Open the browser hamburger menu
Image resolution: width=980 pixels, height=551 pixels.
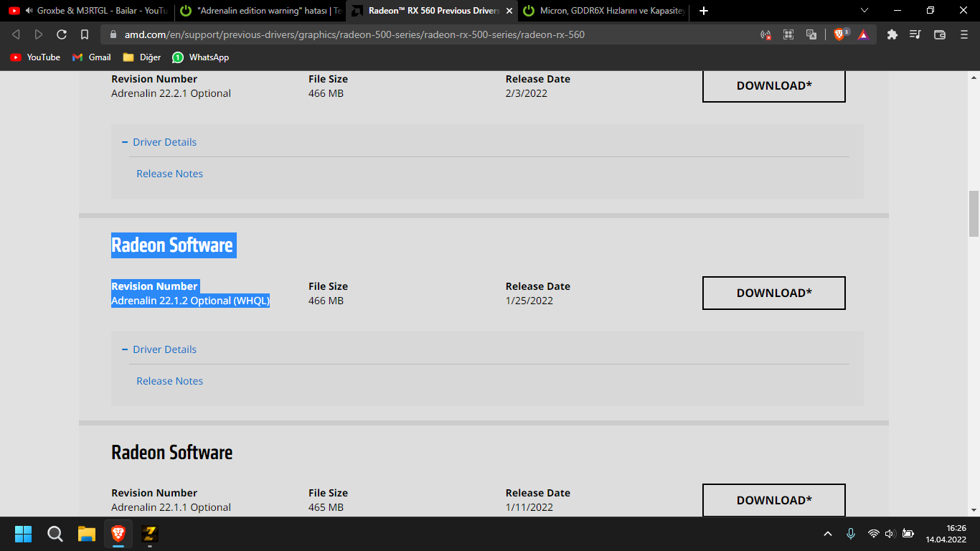963,34
